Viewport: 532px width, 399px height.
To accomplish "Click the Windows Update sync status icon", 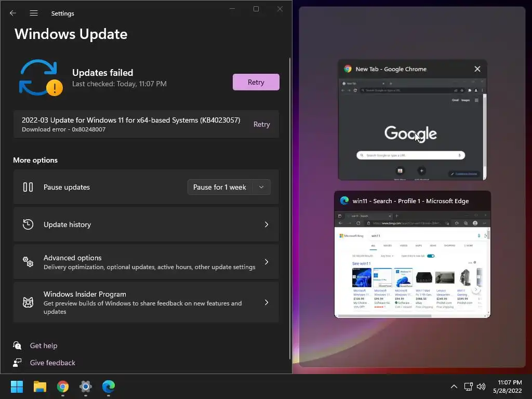I will point(41,78).
